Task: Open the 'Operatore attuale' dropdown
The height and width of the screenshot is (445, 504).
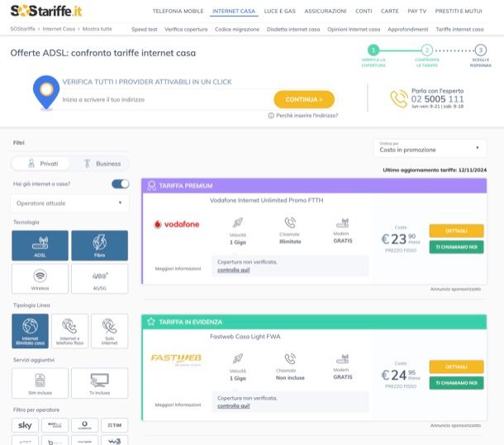Action: (69, 203)
